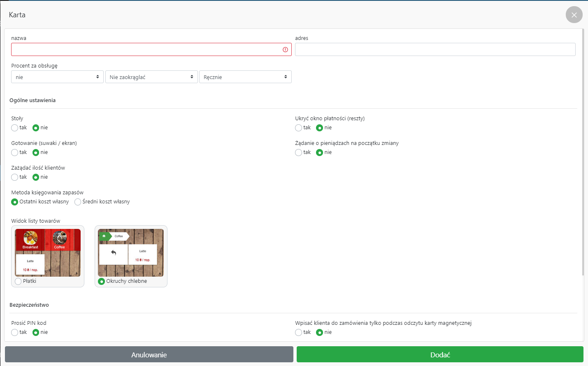Select 'tak' for Ukryć okno płatności

(299, 128)
